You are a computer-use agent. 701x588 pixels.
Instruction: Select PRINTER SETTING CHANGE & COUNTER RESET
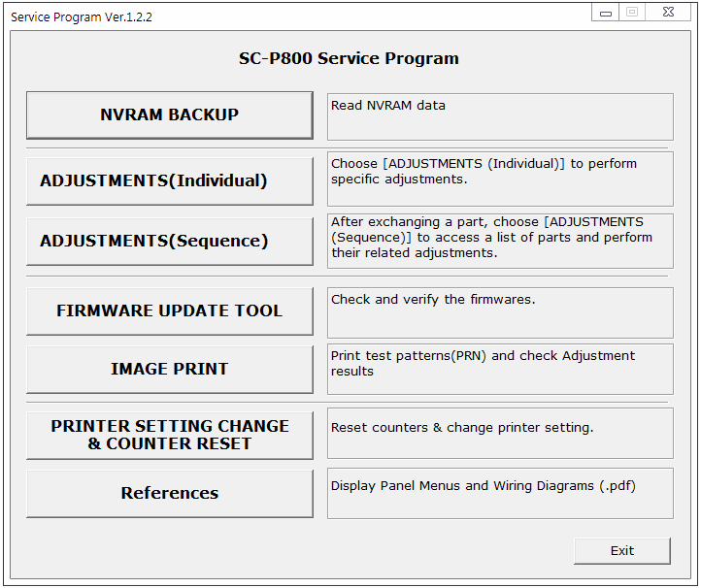point(169,436)
